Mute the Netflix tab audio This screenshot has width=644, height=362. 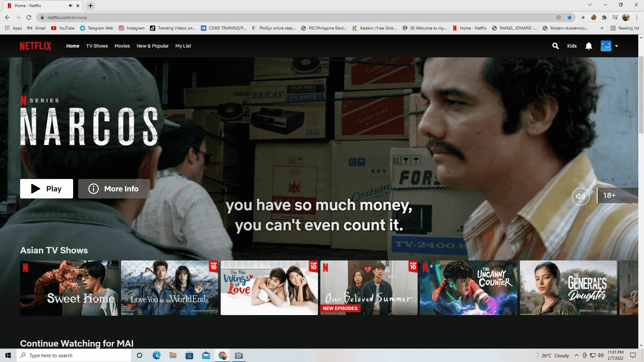[x=70, y=6]
